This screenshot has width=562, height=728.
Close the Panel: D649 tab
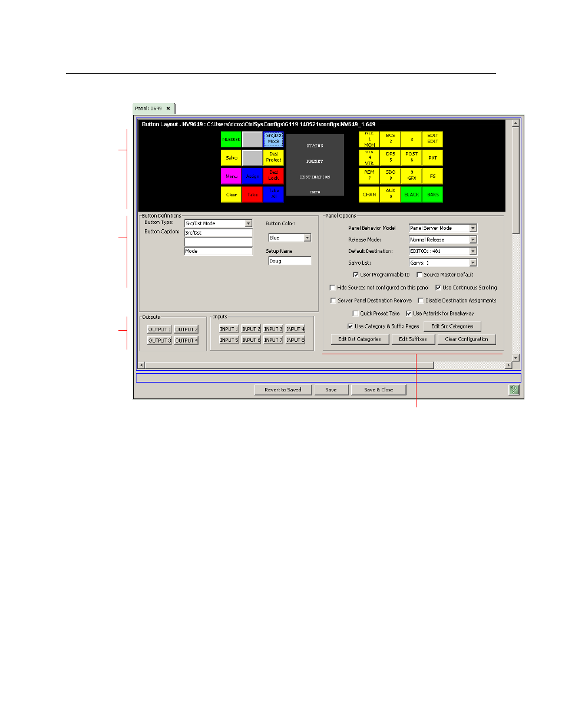pyautogui.click(x=168, y=108)
